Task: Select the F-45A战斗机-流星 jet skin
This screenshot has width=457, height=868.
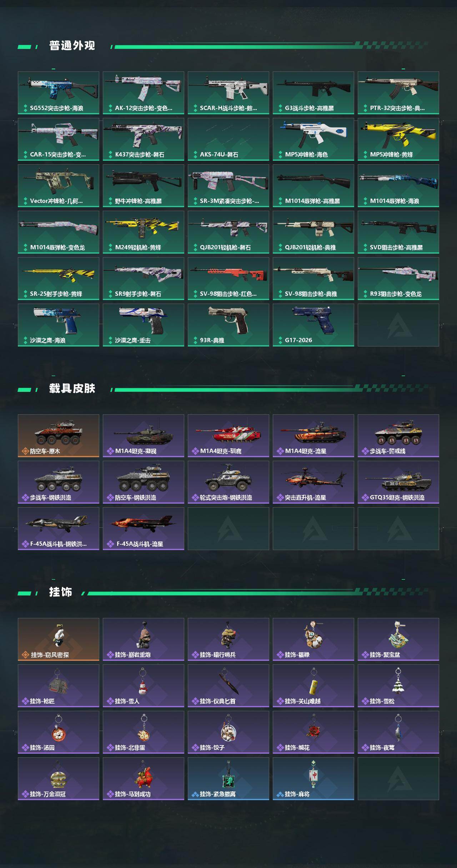Action: pos(144,529)
